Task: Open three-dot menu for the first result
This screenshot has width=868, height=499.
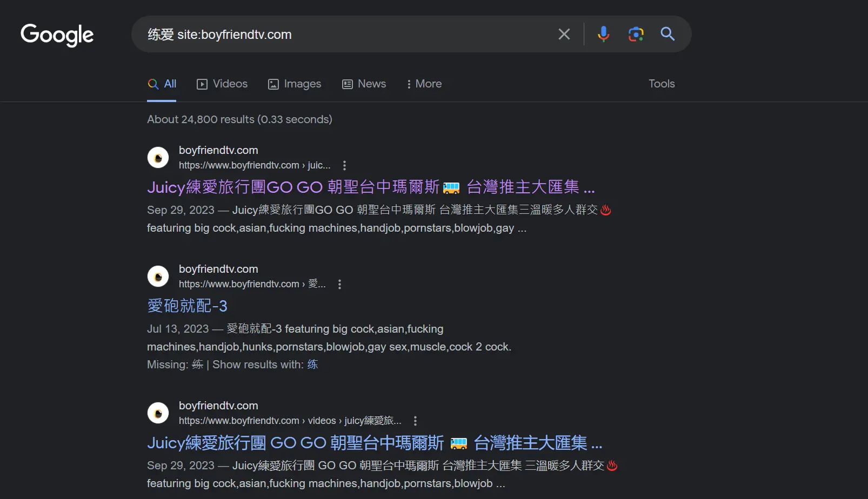Action: [x=344, y=166]
